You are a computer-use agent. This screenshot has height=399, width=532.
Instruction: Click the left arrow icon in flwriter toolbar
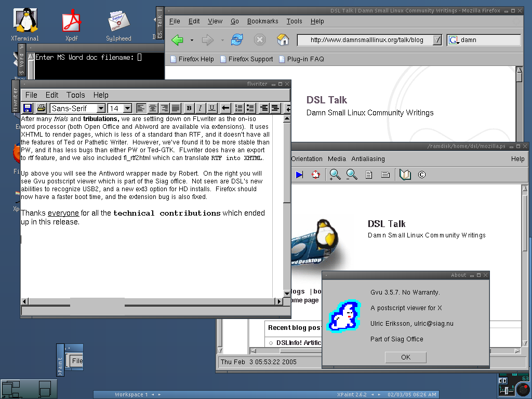pyautogui.click(x=225, y=108)
